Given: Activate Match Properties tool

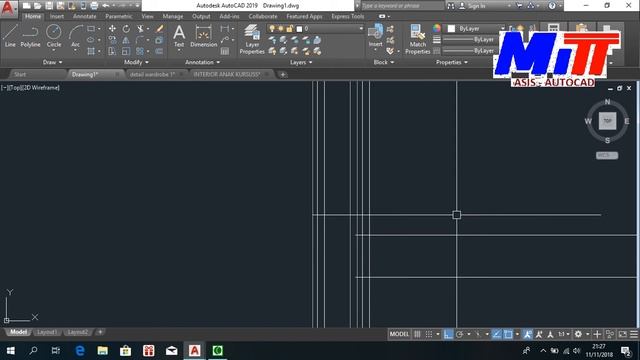Looking at the screenshot, I should pos(417,39).
